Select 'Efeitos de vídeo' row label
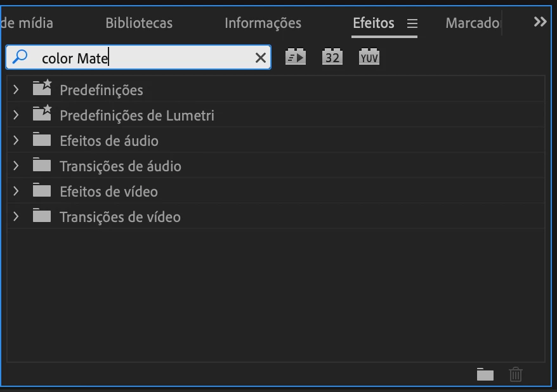Viewport: 557px width, 392px height. [x=108, y=192]
